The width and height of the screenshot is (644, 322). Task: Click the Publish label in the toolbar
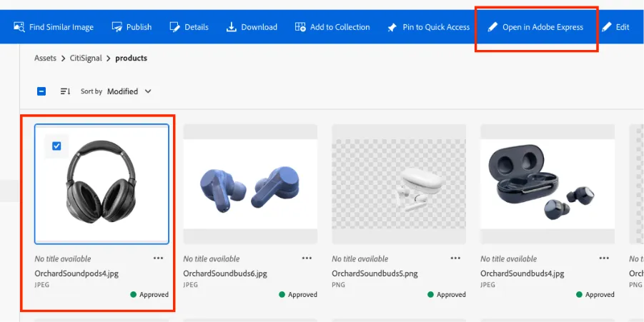coord(139,27)
